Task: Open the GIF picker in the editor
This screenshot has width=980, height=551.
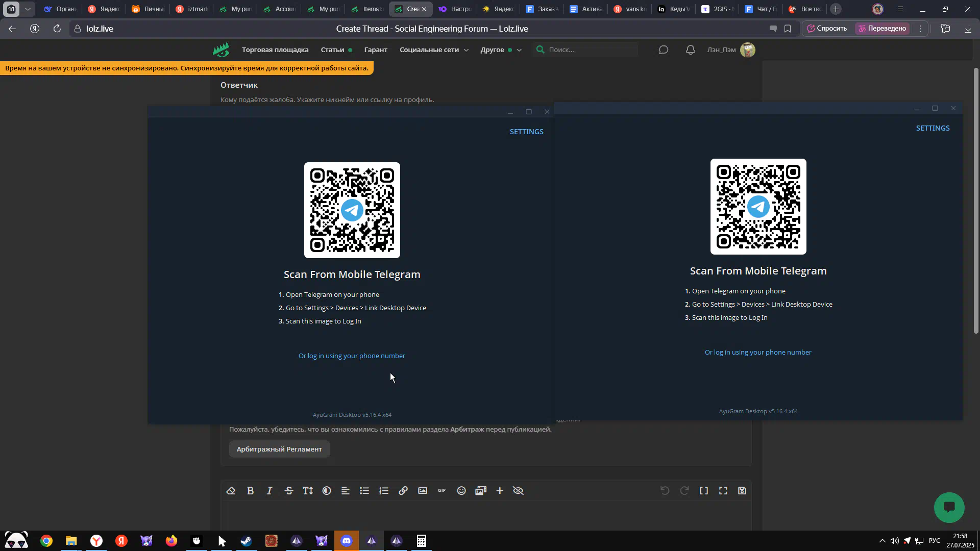Action: tap(442, 491)
